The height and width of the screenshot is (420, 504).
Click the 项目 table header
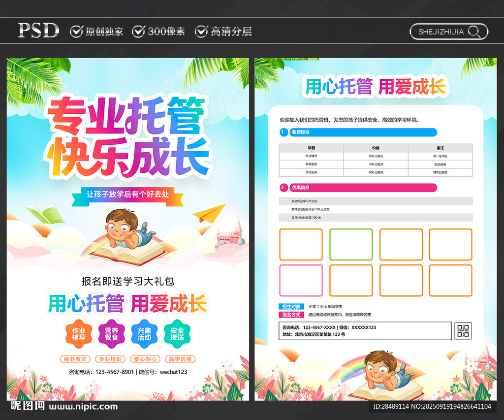click(x=312, y=148)
